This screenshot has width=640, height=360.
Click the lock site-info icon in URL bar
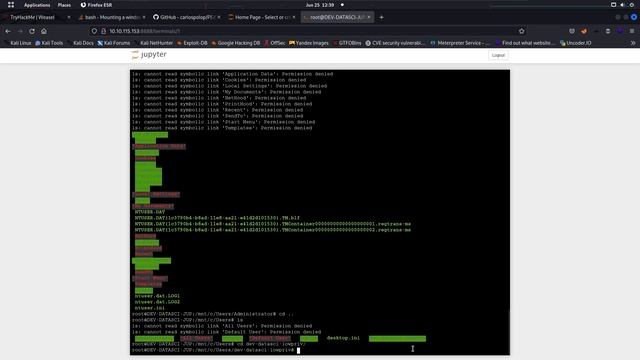(103, 31)
